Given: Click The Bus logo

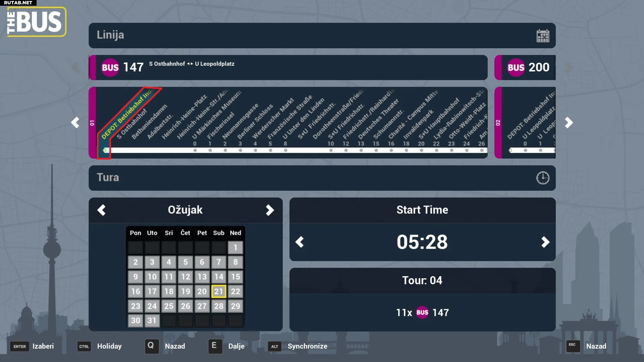Looking at the screenshot, I should (x=37, y=22).
